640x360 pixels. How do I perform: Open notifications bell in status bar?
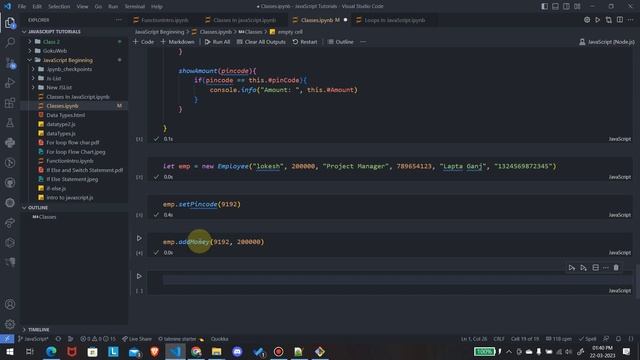[618, 339]
